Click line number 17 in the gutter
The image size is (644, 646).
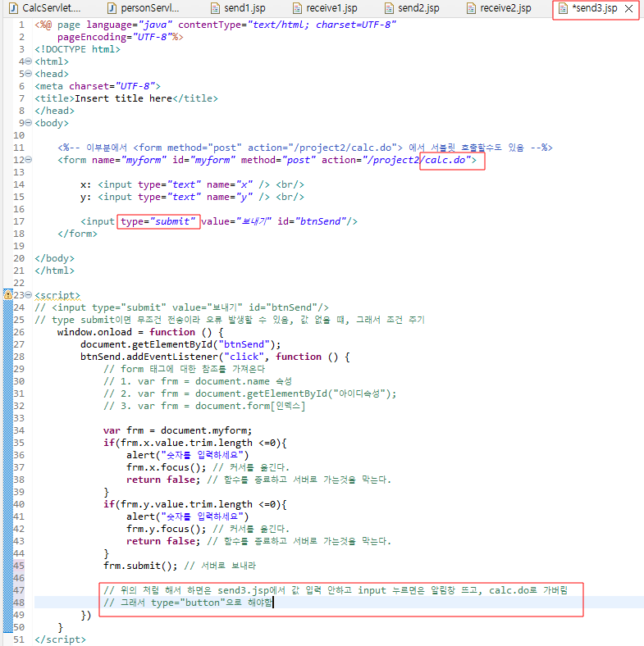(19, 221)
